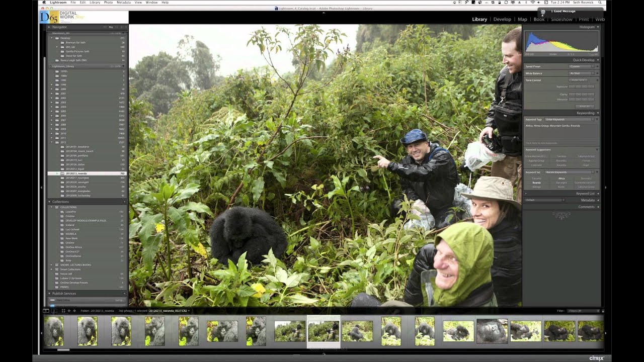
Task: Open the Photo menu
Action: (x=108, y=3)
